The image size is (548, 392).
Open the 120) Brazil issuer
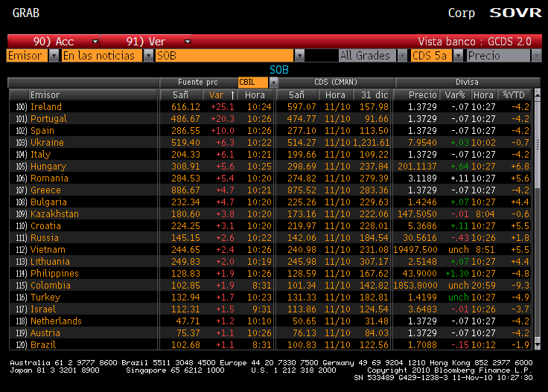pos(43,345)
